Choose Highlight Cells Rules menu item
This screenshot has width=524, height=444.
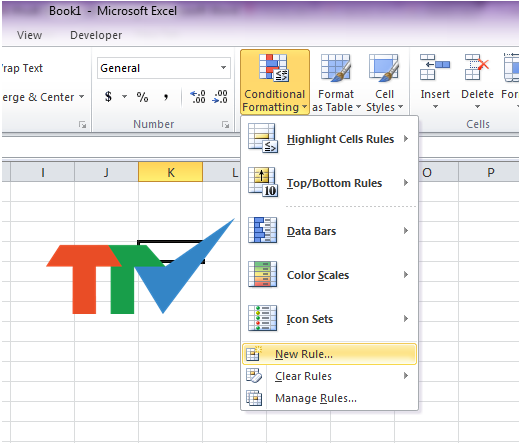(x=330, y=139)
